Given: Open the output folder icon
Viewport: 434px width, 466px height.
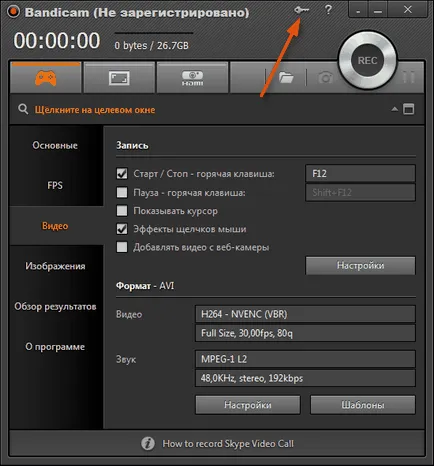Looking at the screenshot, I should tap(286, 78).
